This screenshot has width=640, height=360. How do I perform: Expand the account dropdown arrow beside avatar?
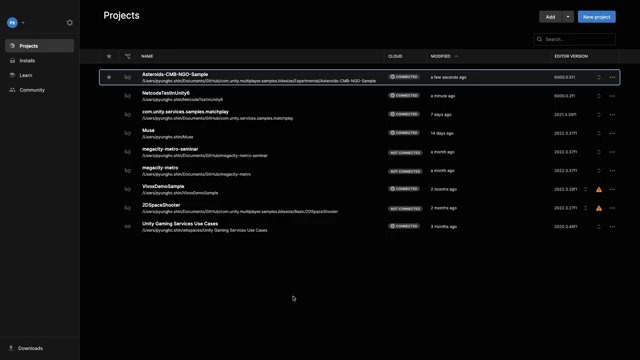point(23,23)
